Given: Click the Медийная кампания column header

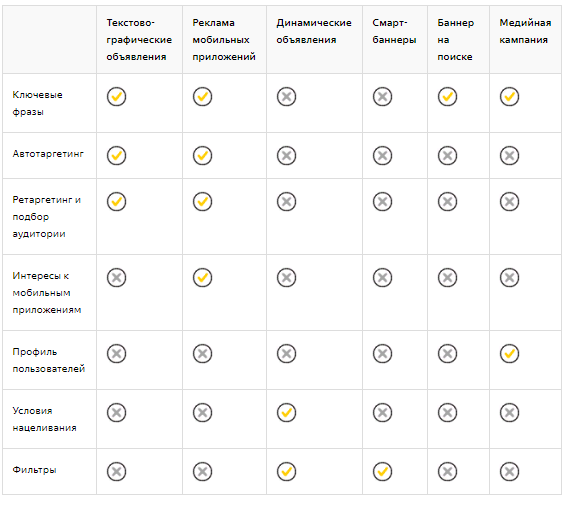Looking at the screenshot, I should [525, 31].
